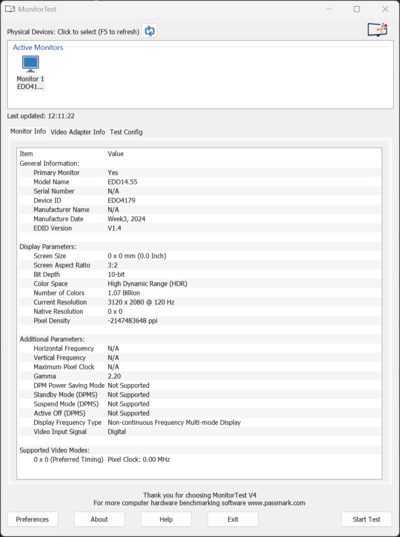
Task: Click the MonitorTest logo icon at top right
Action: click(377, 30)
